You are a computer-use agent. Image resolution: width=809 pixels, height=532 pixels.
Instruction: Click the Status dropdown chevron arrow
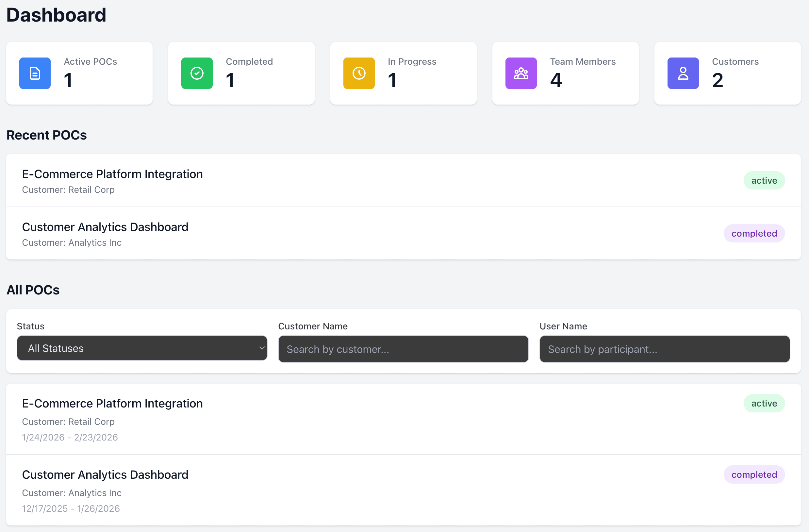[x=261, y=348]
